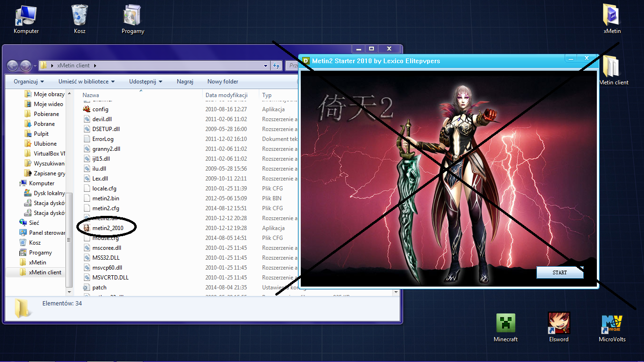Select Dysk lokalny in navigation pane
The height and width of the screenshot is (362, 644).
click(45, 193)
